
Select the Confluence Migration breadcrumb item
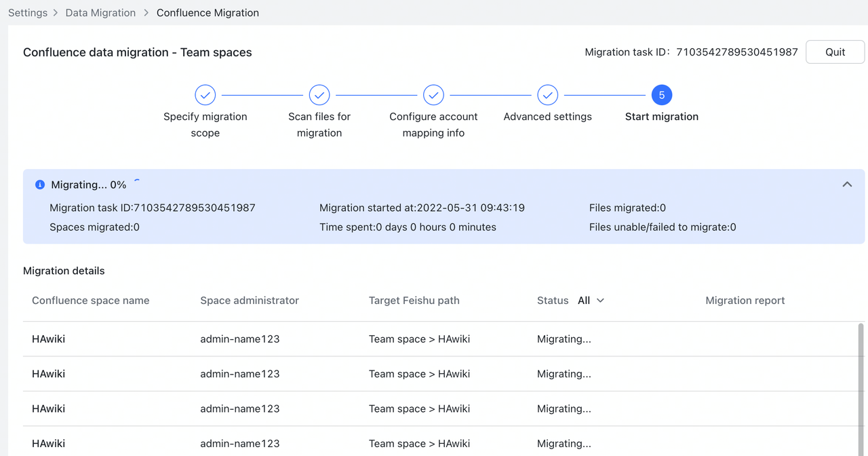pos(208,13)
